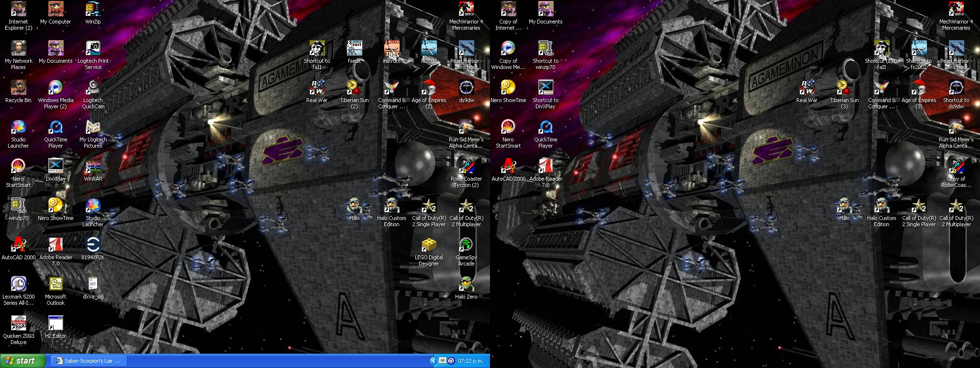Open the Recycle Bin

pos(18,92)
